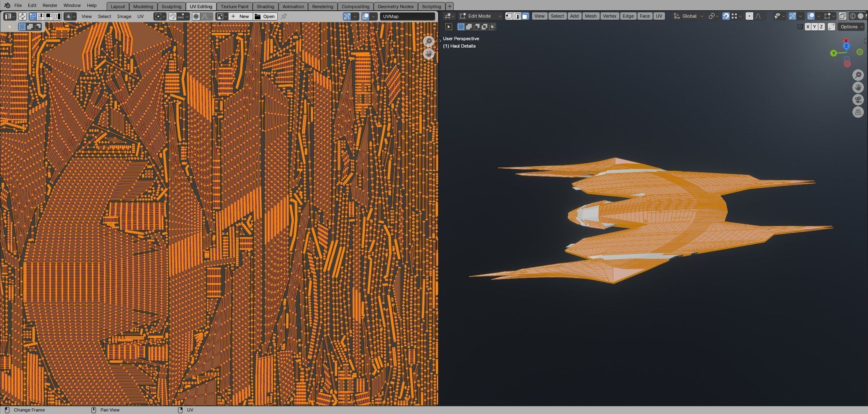Image resolution: width=868 pixels, height=414 pixels.
Task: Open Vertex menu in 3D viewport
Action: point(610,16)
